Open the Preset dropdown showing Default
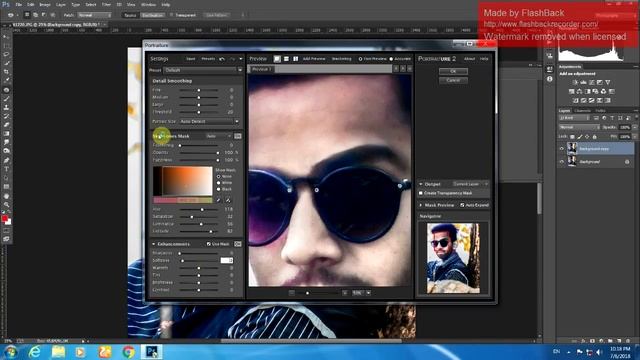Viewport: 640px width, 360px height. 203,70
